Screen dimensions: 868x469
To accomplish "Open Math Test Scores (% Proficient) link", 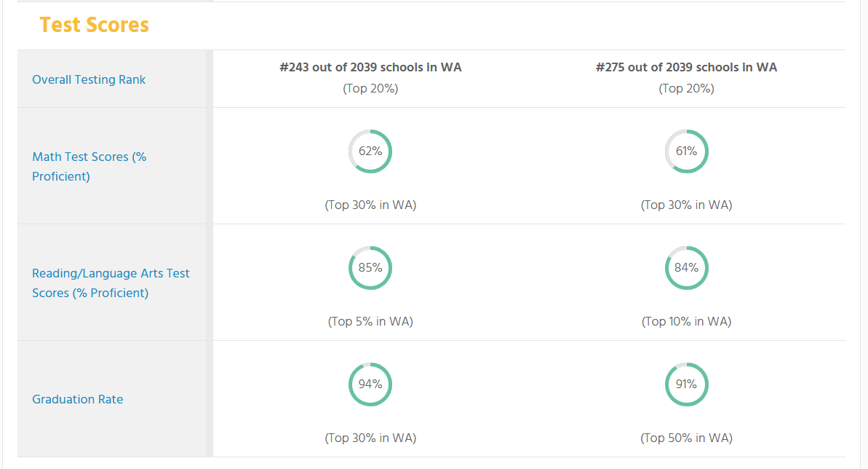I will (89, 166).
